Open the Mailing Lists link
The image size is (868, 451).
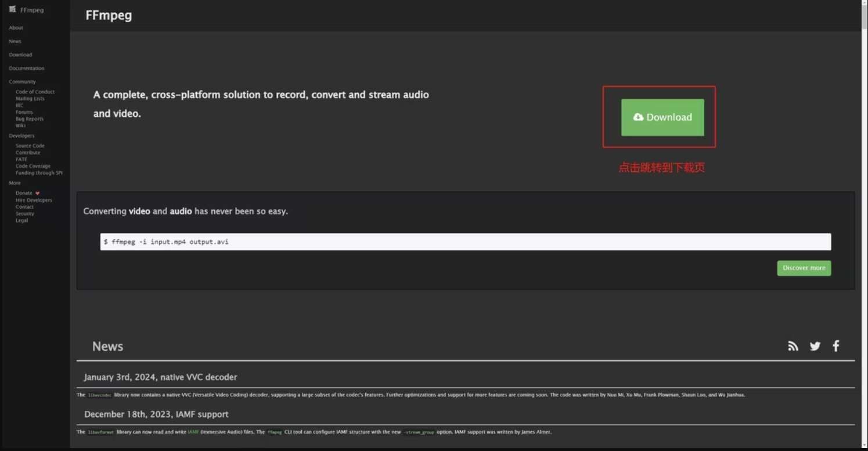coord(30,99)
